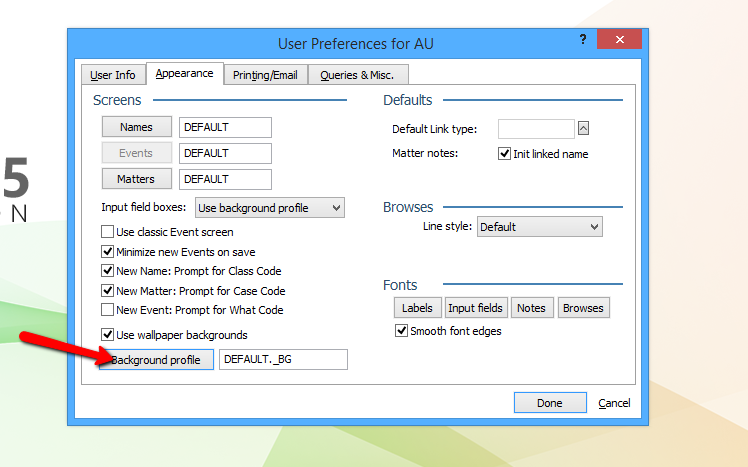This screenshot has height=467, width=748.
Task: Click the DEFAULT._BG profile field
Action: [283, 359]
